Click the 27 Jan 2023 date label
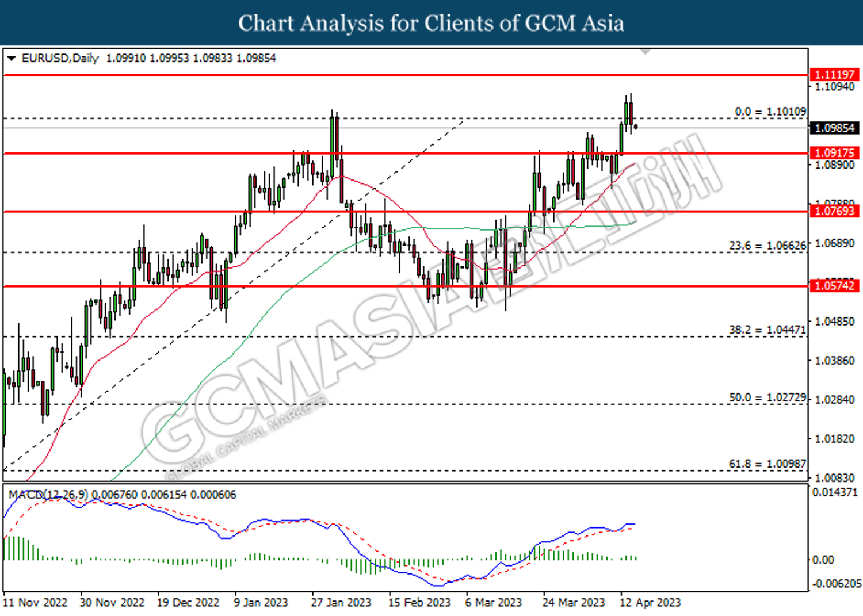 pos(341,602)
